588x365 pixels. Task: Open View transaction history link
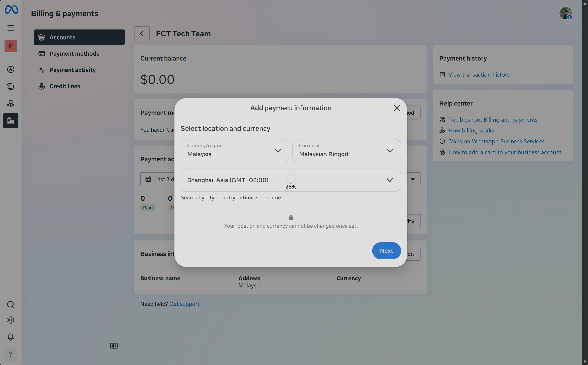[x=479, y=75]
